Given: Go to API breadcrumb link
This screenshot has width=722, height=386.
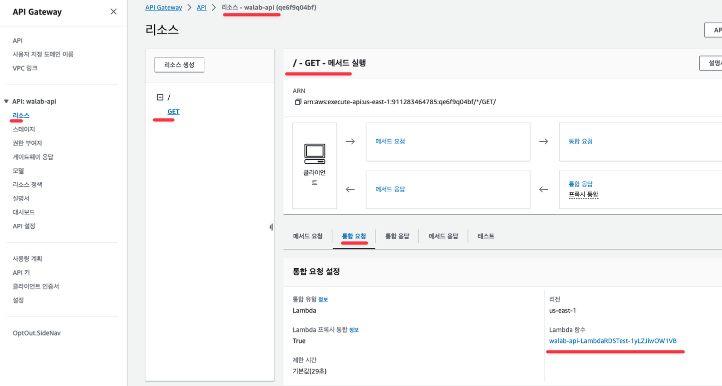Looking at the screenshot, I should pos(202,7).
